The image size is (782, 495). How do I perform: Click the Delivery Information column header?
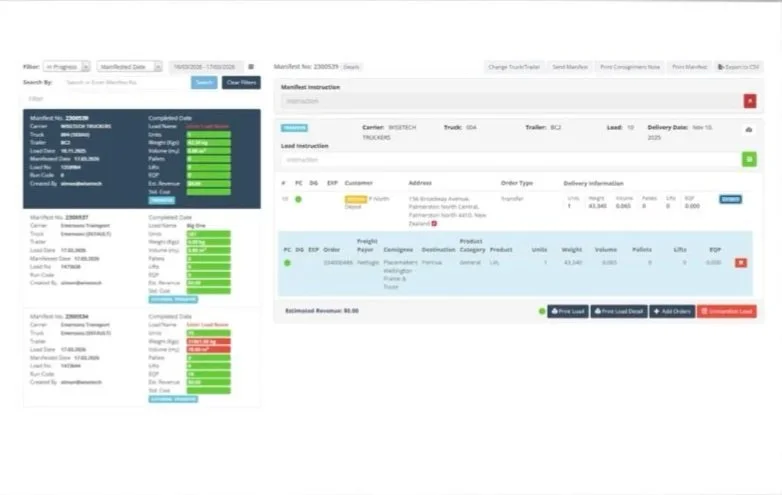click(593, 183)
